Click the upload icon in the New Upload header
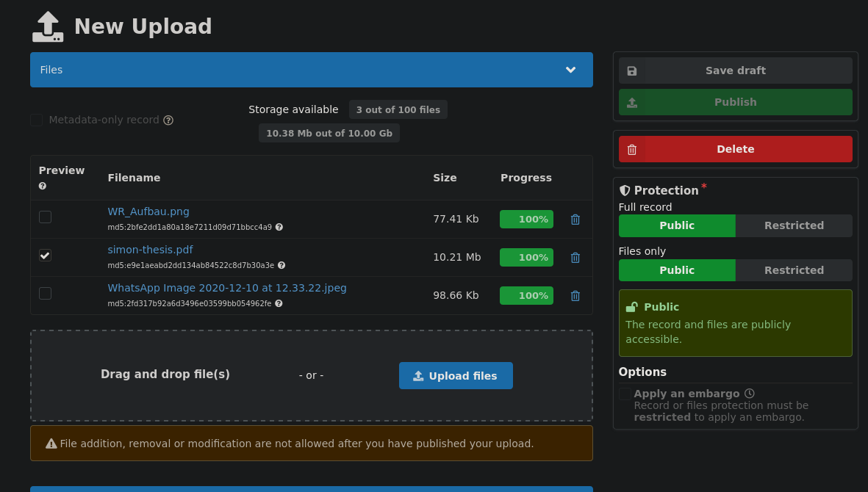 pyautogui.click(x=47, y=26)
